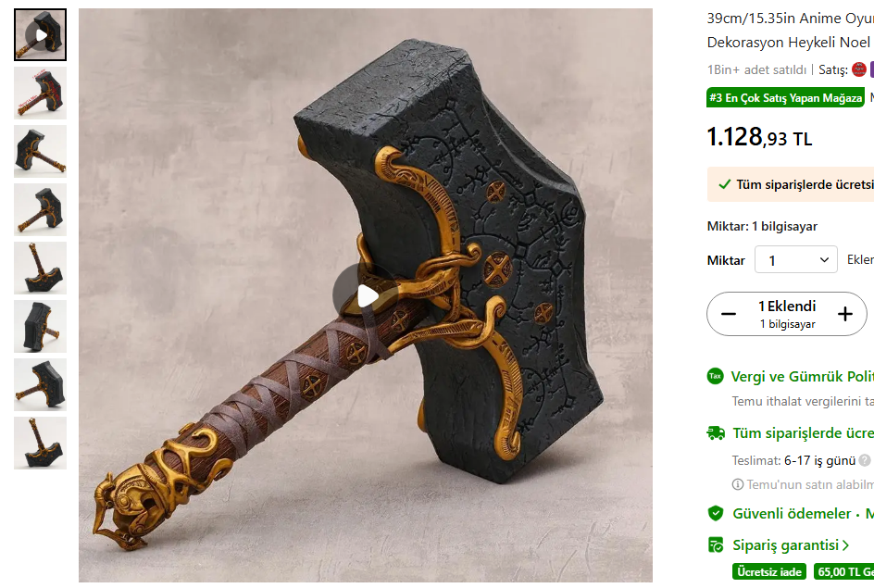The image size is (874, 588).
Task: Increase quantity with the plus button
Action: click(845, 314)
